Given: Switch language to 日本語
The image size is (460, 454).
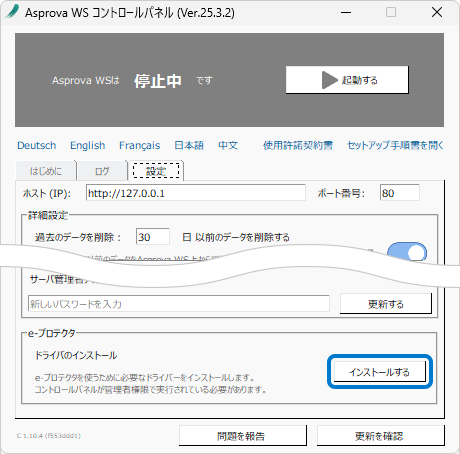Looking at the screenshot, I should [189, 146].
